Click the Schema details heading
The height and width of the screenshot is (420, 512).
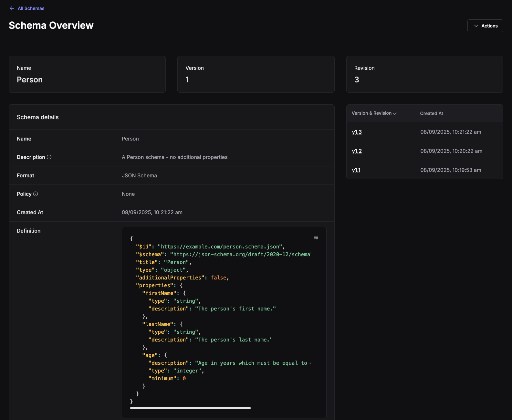(38, 117)
